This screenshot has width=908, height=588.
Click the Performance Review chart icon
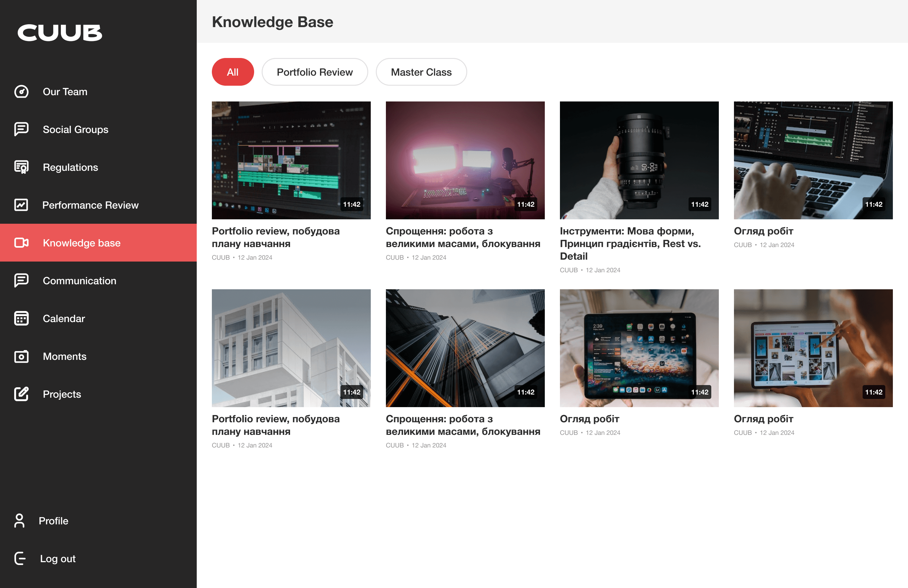pyautogui.click(x=21, y=205)
